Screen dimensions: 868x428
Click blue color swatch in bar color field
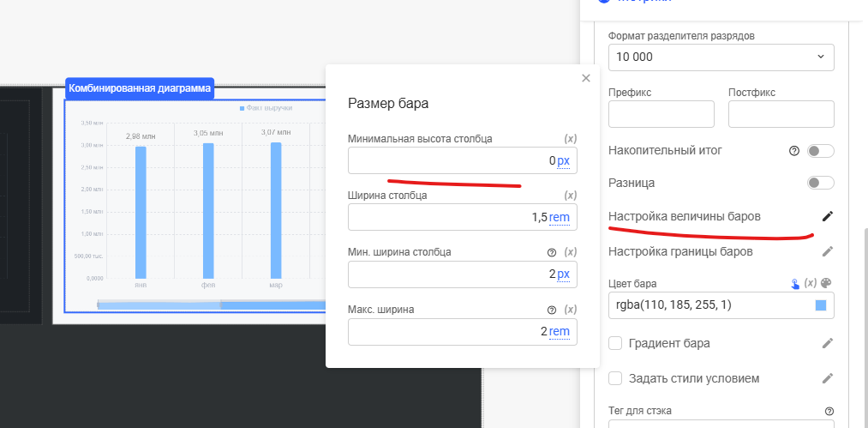pyautogui.click(x=821, y=305)
